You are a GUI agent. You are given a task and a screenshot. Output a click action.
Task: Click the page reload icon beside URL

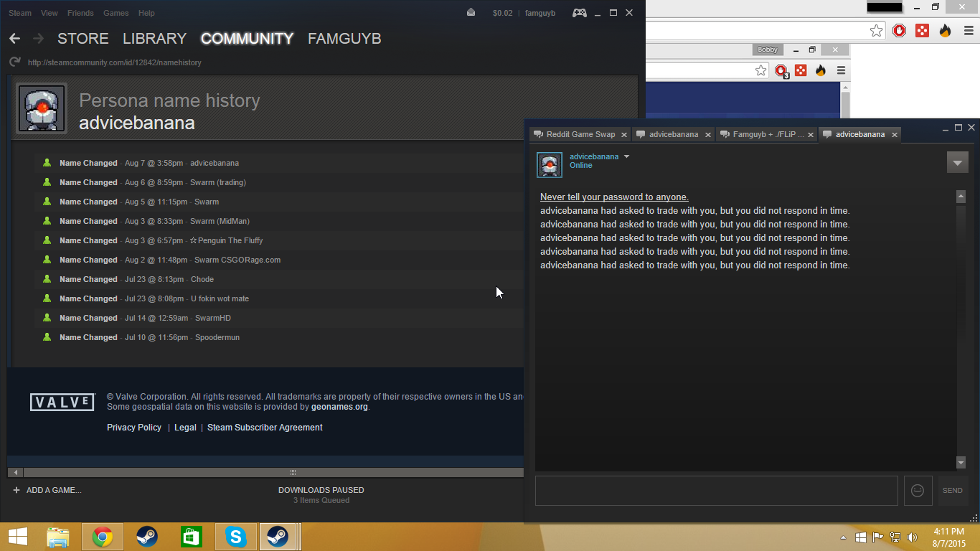pyautogui.click(x=14, y=62)
